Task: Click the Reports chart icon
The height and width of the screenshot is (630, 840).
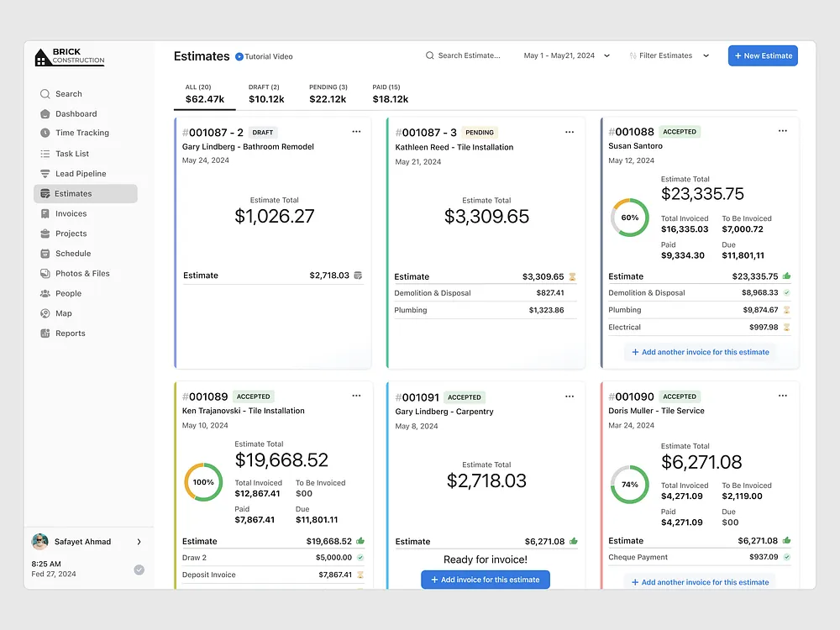Action: point(45,333)
